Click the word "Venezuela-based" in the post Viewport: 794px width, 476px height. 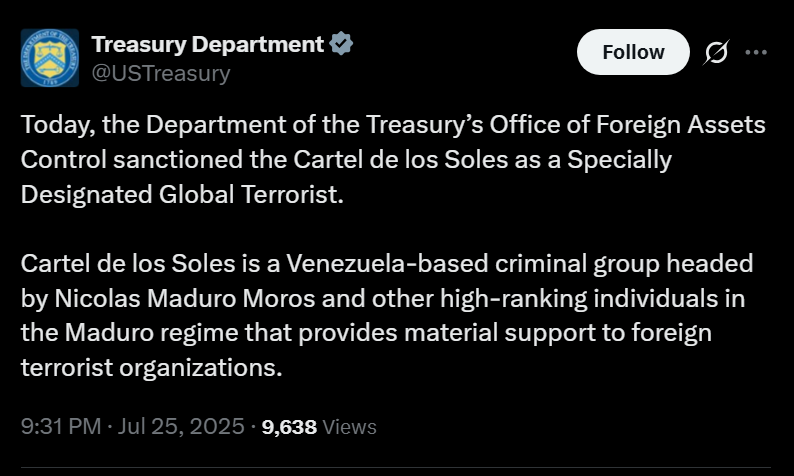pyautogui.click(x=387, y=264)
